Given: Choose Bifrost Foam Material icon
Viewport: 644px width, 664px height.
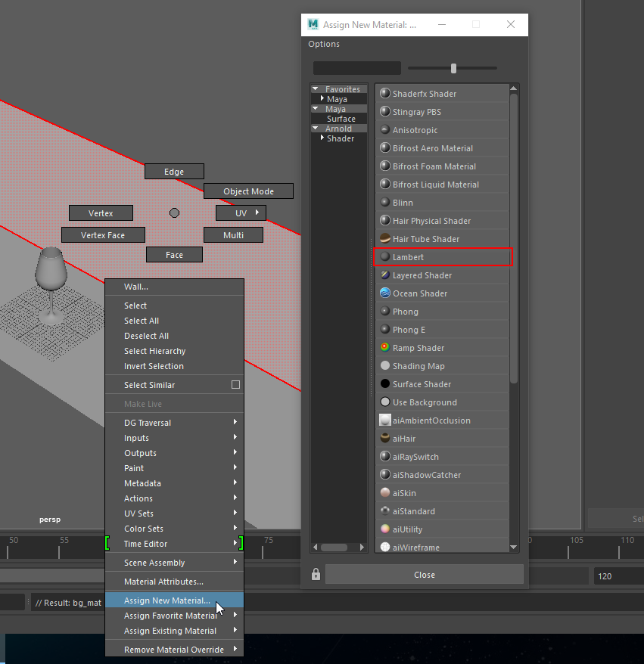Looking at the screenshot, I should coord(384,166).
